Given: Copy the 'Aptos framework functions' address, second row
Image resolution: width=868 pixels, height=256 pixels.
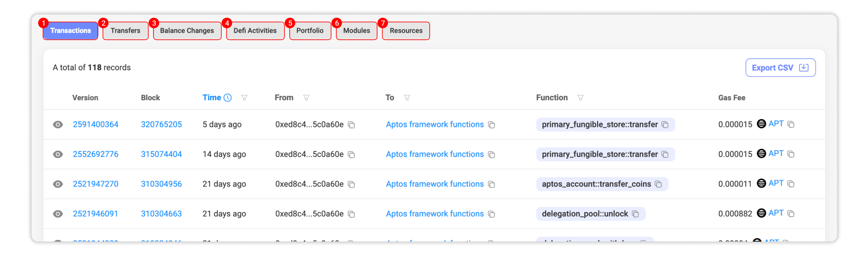Looking at the screenshot, I should click(x=491, y=154).
